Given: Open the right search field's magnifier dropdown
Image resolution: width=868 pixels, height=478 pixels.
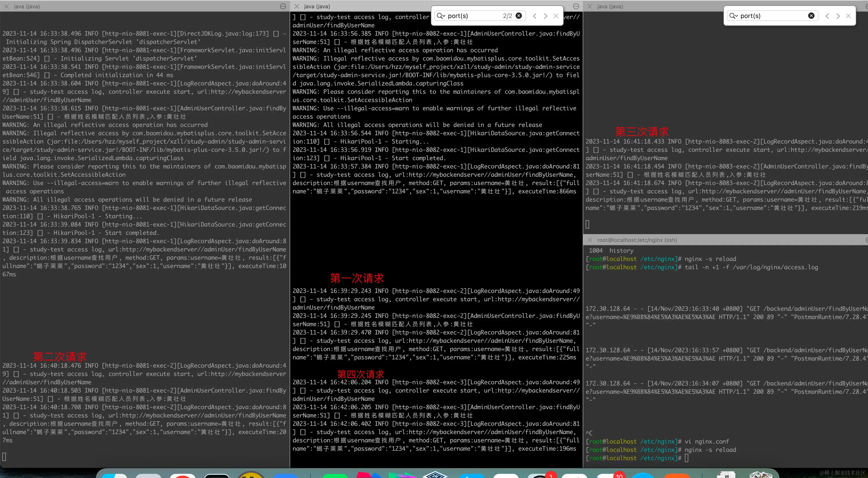Looking at the screenshot, I should pyautogui.click(x=735, y=15).
